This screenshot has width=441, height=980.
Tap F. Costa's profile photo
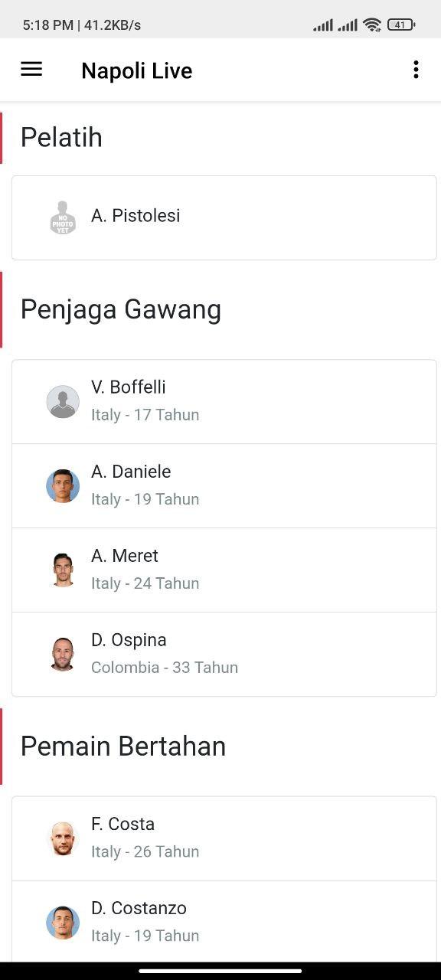tap(63, 839)
